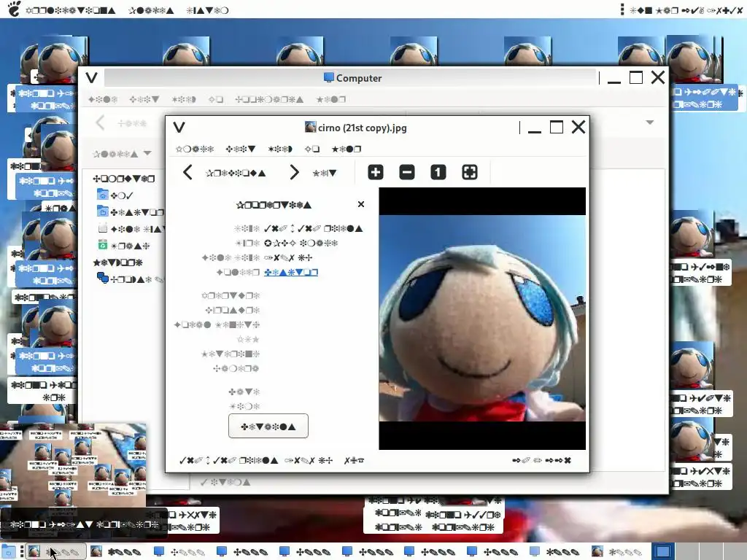Open the Edit menu in Computer window

(x=144, y=99)
